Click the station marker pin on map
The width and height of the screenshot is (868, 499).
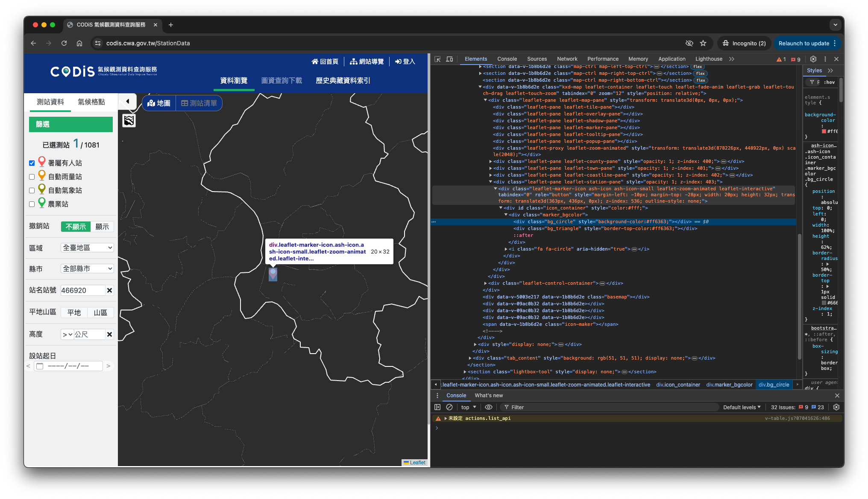[273, 273]
